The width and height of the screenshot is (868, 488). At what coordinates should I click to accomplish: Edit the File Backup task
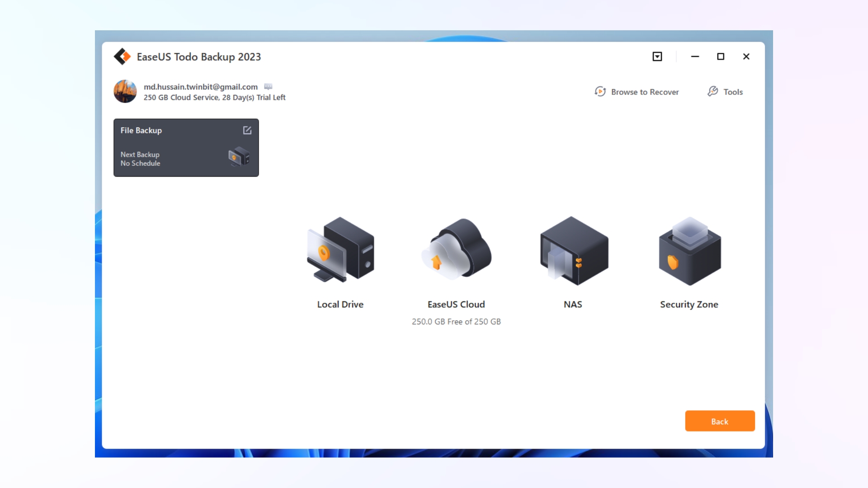247,130
